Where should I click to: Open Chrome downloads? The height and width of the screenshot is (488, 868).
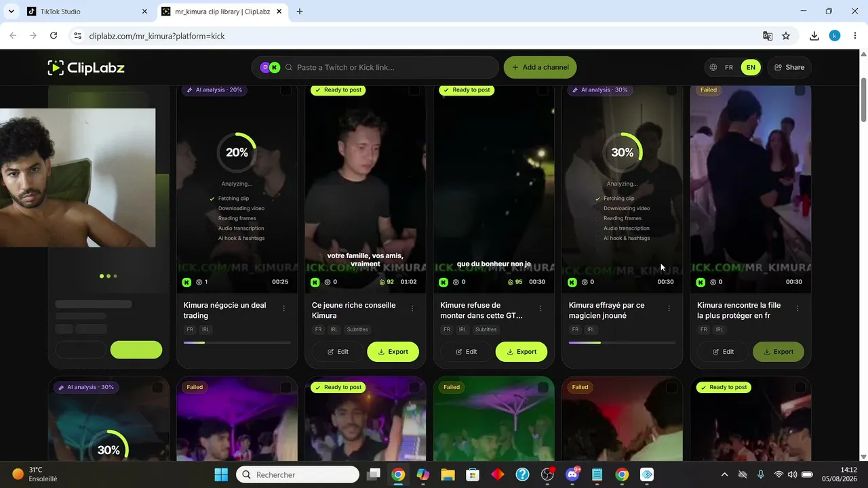(814, 36)
